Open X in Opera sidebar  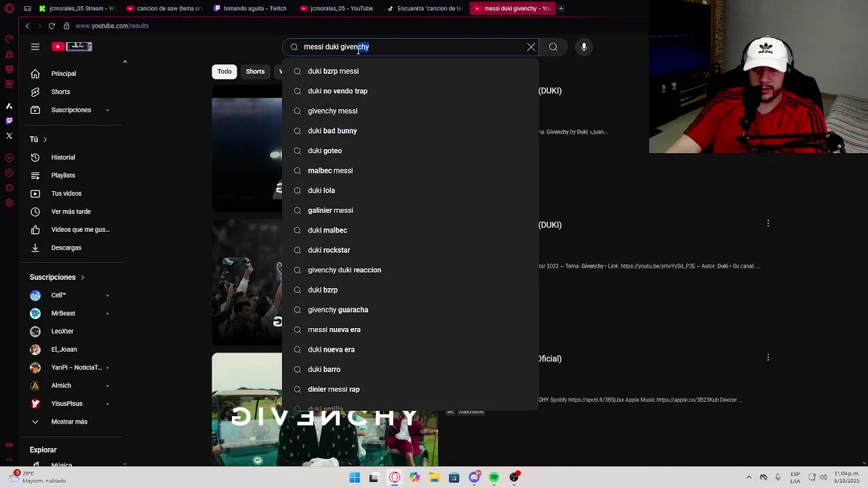tap(9, 136)
